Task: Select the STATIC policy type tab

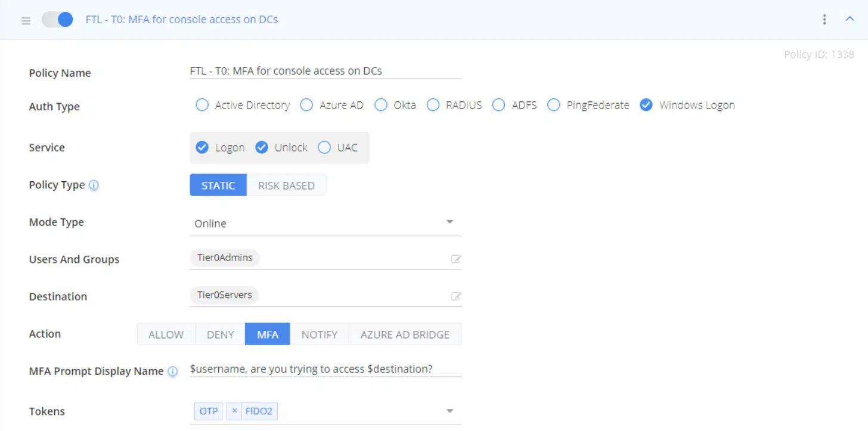Action: tap(218, 185)
